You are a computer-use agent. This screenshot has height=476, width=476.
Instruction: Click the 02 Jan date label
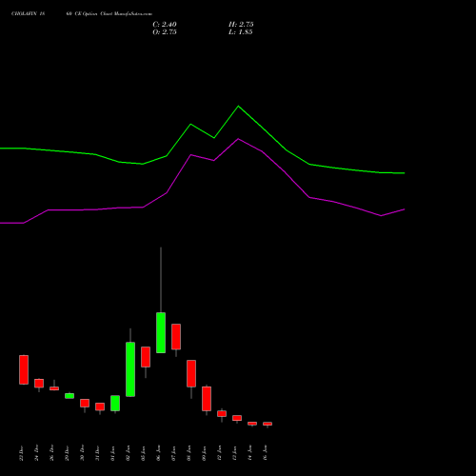click(128, 452)
